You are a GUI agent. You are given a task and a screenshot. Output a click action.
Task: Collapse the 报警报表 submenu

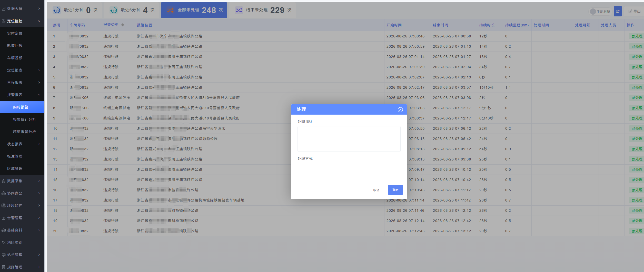tap(22, 95)
